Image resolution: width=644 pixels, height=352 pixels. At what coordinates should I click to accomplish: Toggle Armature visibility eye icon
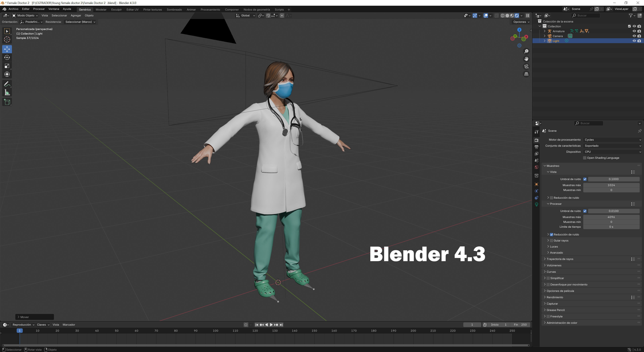(x=634, y=31)
